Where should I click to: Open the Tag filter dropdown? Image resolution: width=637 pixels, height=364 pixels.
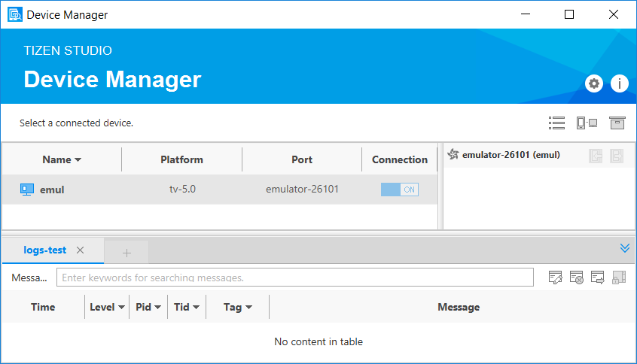(x=237, y=307)
